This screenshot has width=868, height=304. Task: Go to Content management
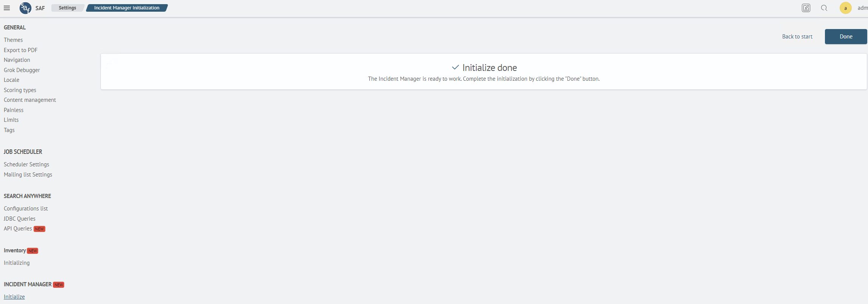tap(30, 100)
